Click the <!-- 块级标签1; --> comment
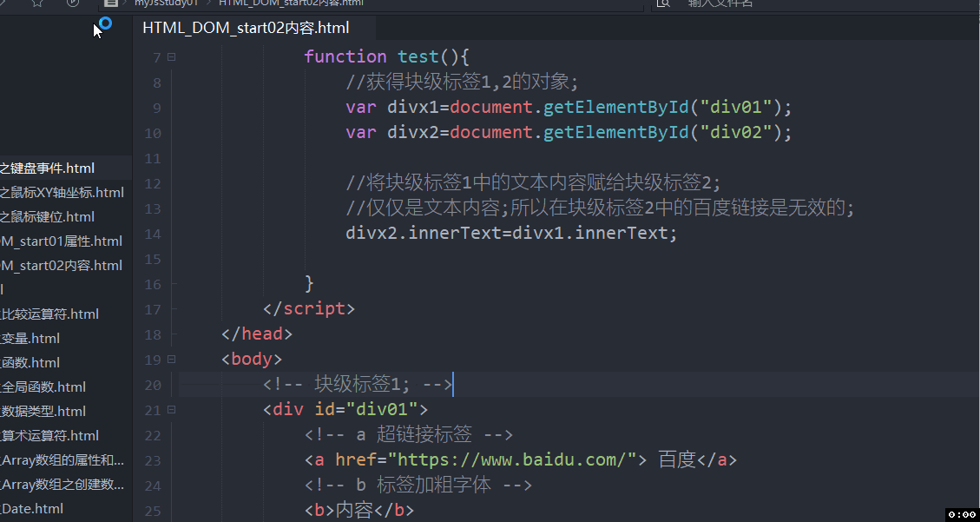 tap(357, 385)
